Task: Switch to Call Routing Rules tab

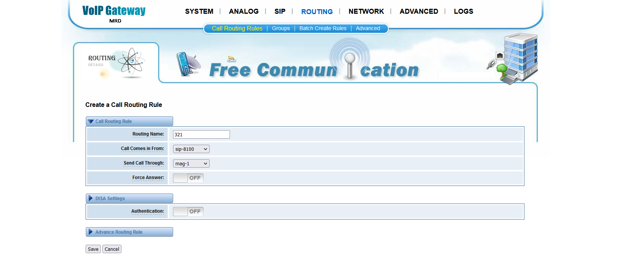Action: (x=237, y=28)
